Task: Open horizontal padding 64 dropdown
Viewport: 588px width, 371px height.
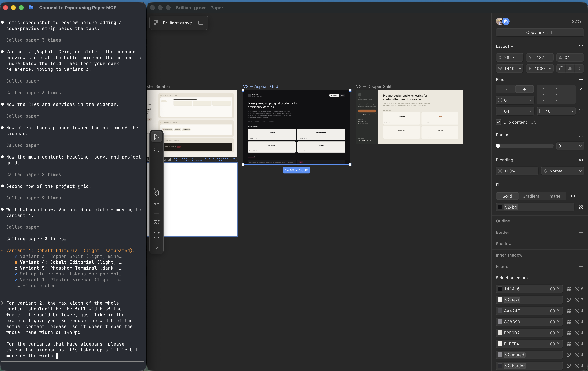Action: (531, 111)
